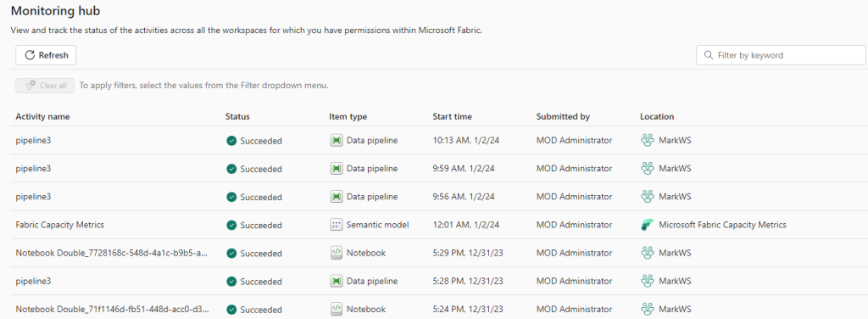Click the MarkWS workspace icon in the first row

coord(647,141)
